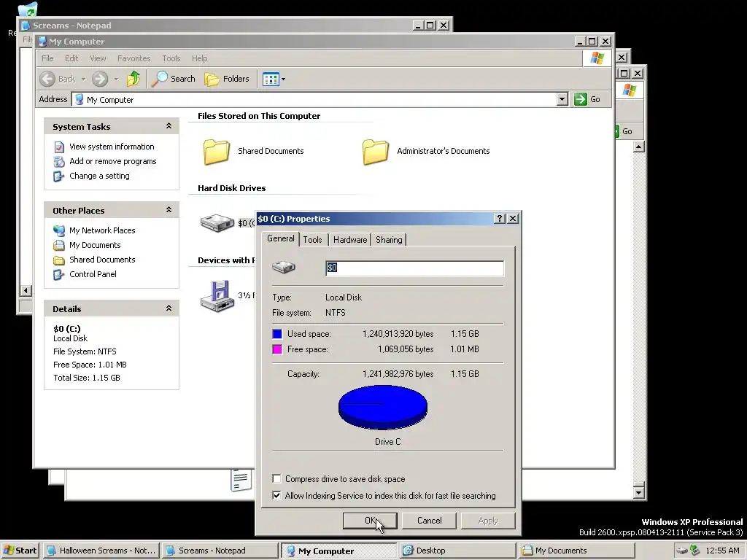Click the safely remove hardware tray icon
This screenshot has height=560, width=747.
click(682, 551)
